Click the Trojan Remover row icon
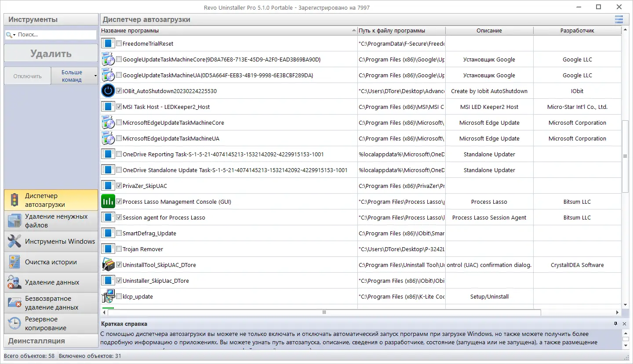The image size is (633, 364). [x=108, y=249]
